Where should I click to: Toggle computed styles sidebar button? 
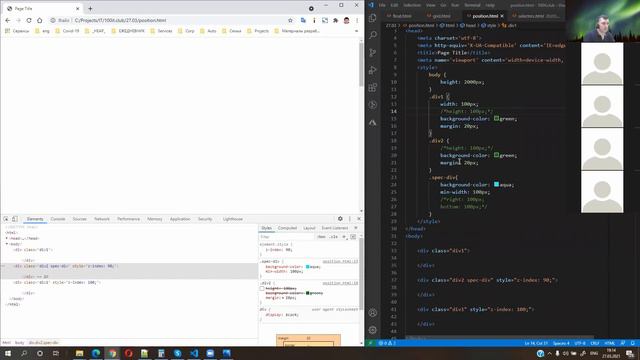coord(353,237)
